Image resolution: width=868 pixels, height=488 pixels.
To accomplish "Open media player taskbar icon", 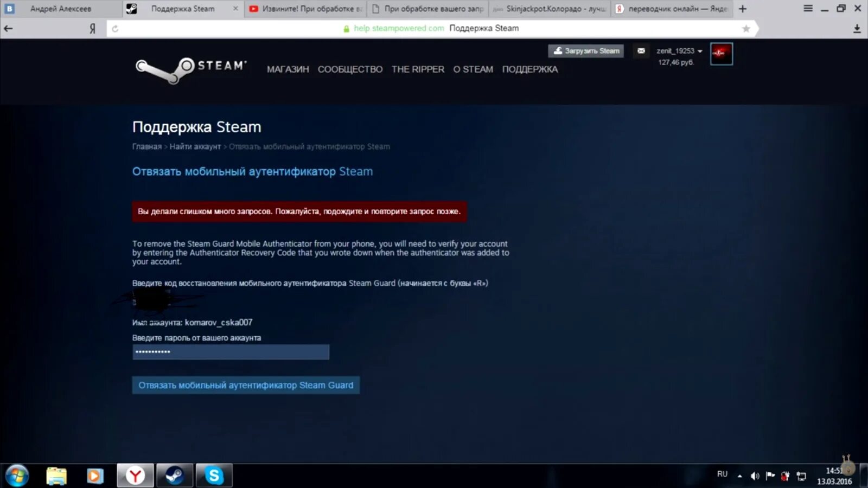I will pos(95,476).
